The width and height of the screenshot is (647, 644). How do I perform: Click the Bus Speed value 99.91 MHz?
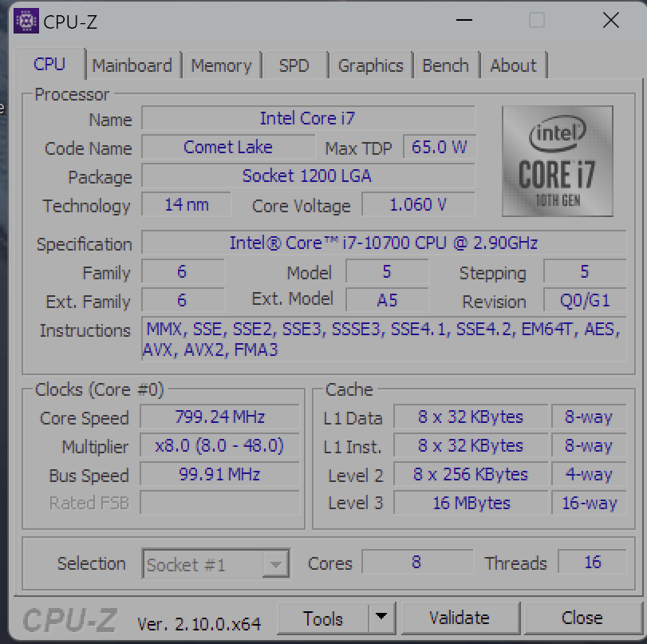(219, 475)
